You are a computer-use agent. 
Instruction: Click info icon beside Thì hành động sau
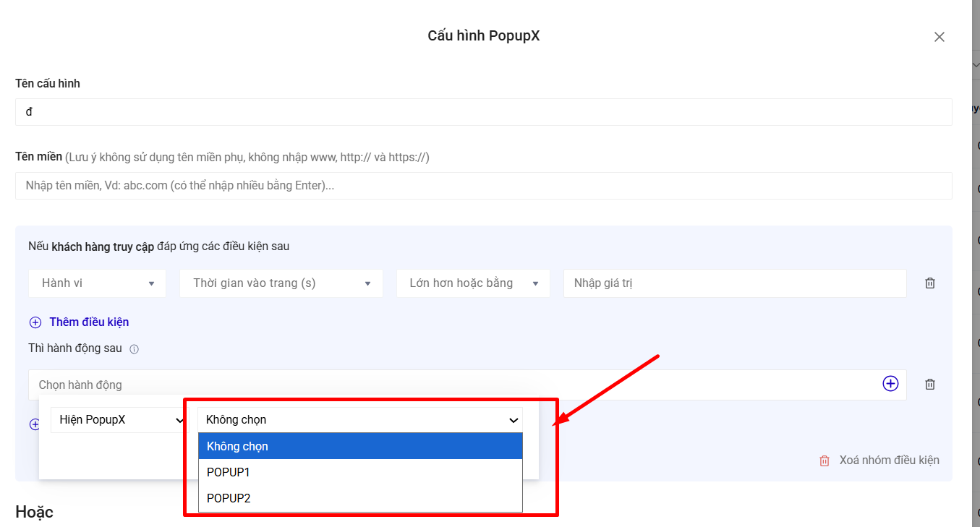coord(134,349)
